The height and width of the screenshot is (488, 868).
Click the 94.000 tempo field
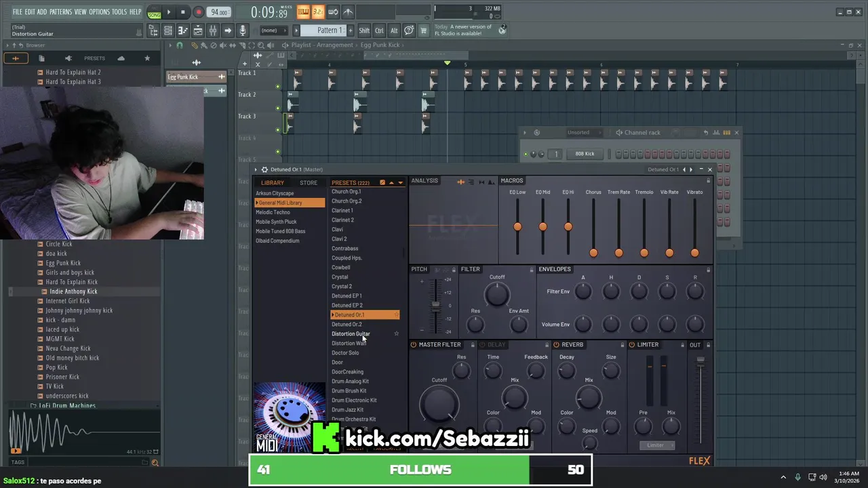[x=219, y=12]
